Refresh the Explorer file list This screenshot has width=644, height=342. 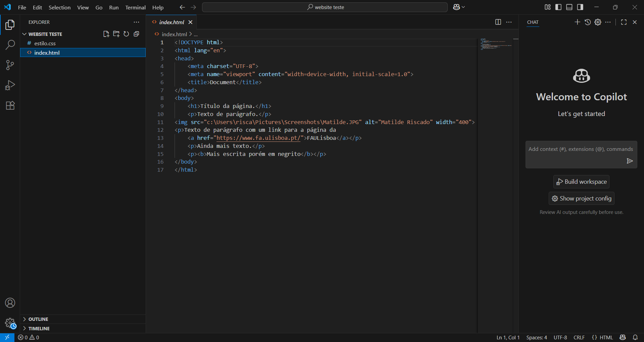click(x=126, y=34)
